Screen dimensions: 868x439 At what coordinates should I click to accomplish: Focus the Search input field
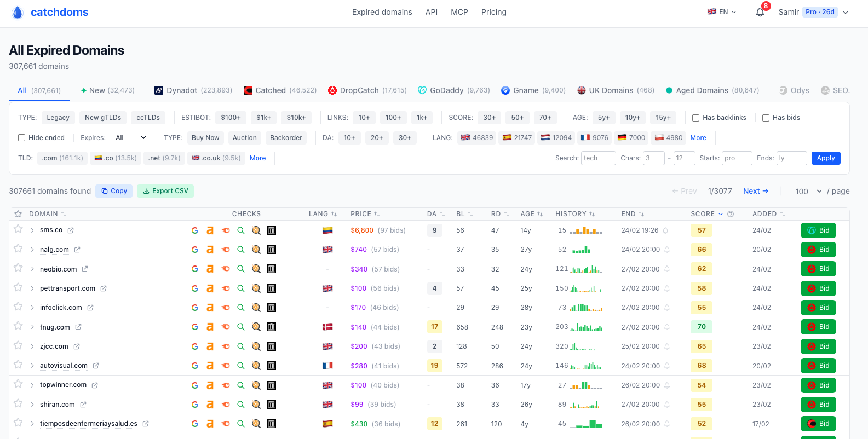598,158
